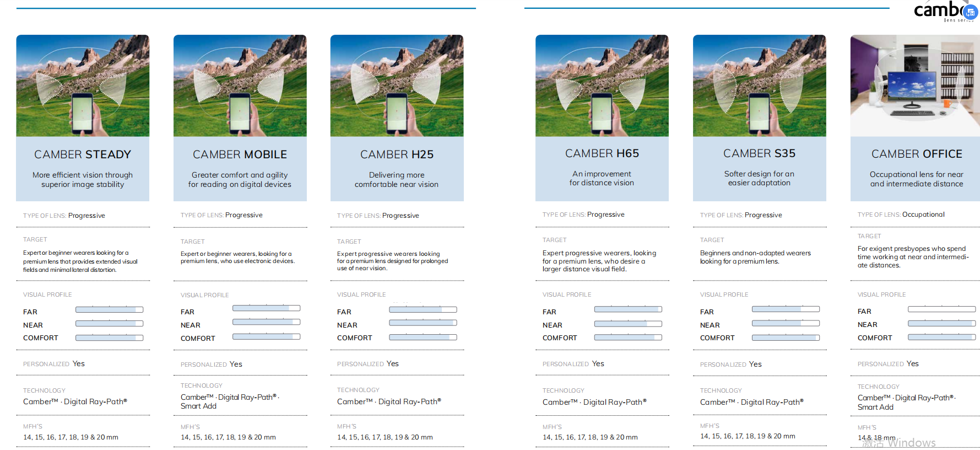Click 'For exigent presbyopes' target paragraph
Image resolution: width=980 pixels, height=450 pixels.
tap(913, 257)
